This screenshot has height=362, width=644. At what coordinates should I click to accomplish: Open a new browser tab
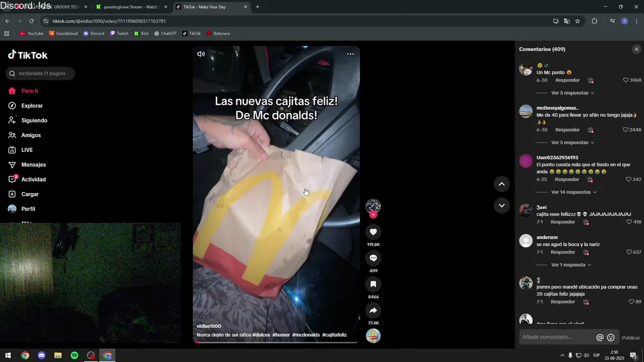coord(258,7)
